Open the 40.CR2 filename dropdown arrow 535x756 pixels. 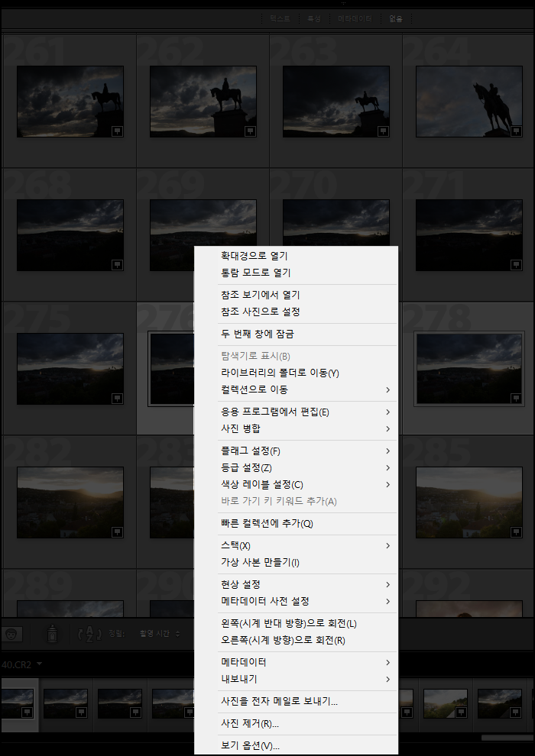tap(40, 664)
